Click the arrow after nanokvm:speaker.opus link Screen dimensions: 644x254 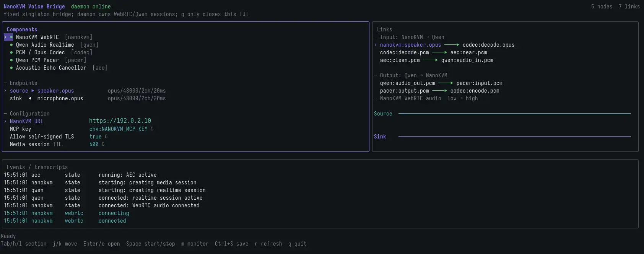click(452, 45)
